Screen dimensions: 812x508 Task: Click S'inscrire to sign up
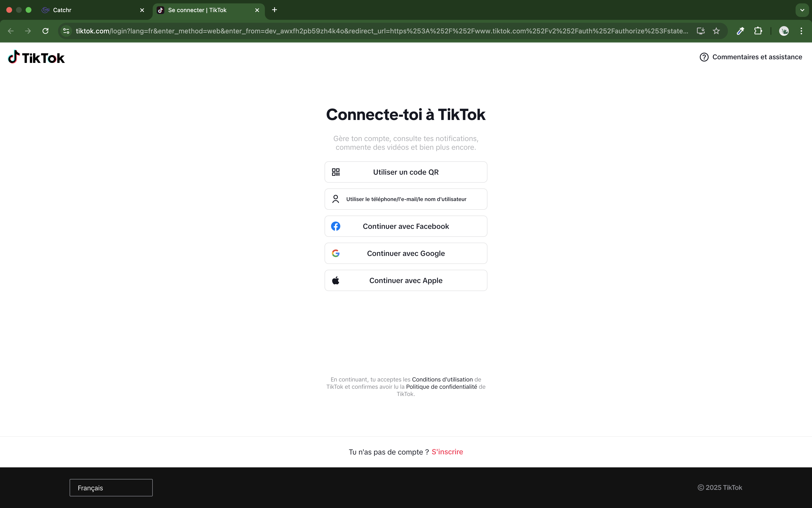(447, 452)
